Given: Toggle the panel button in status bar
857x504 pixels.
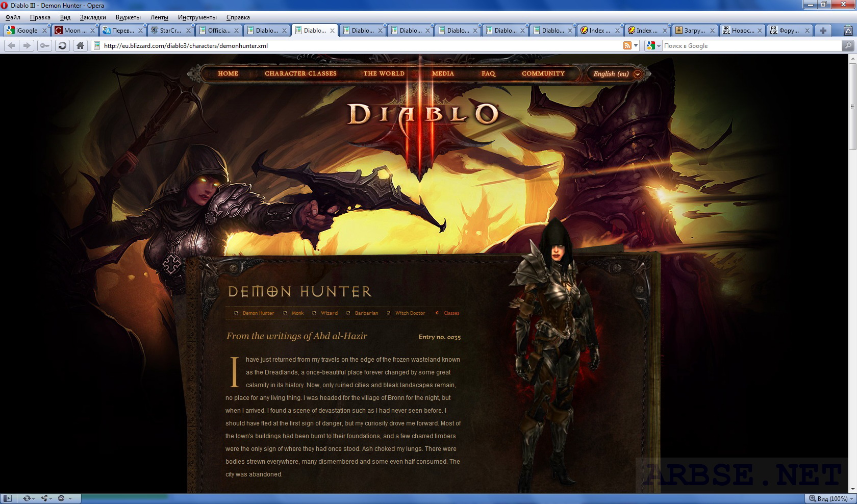Looking at the screenshot, I should [8, 498].
